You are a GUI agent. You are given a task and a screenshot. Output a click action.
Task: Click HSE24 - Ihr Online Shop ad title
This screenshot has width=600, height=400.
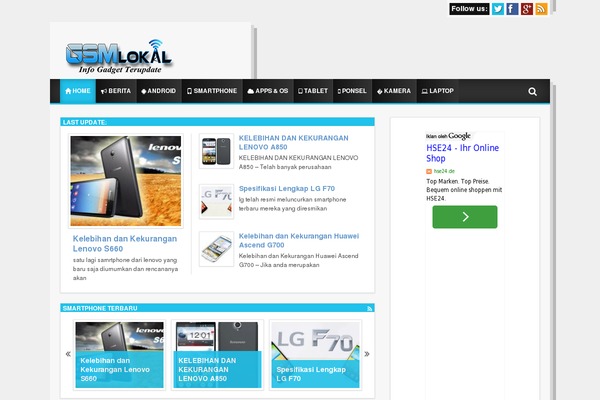click(462, 153)
